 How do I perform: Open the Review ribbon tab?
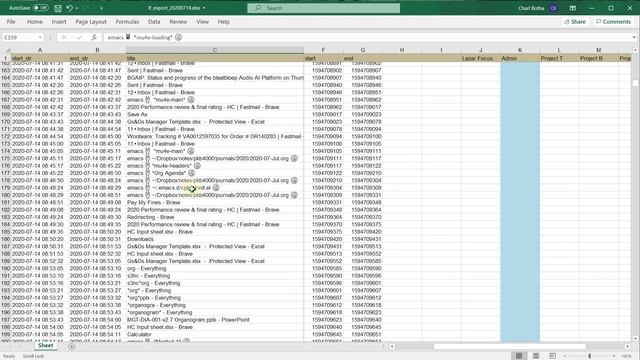pos(178,22)
